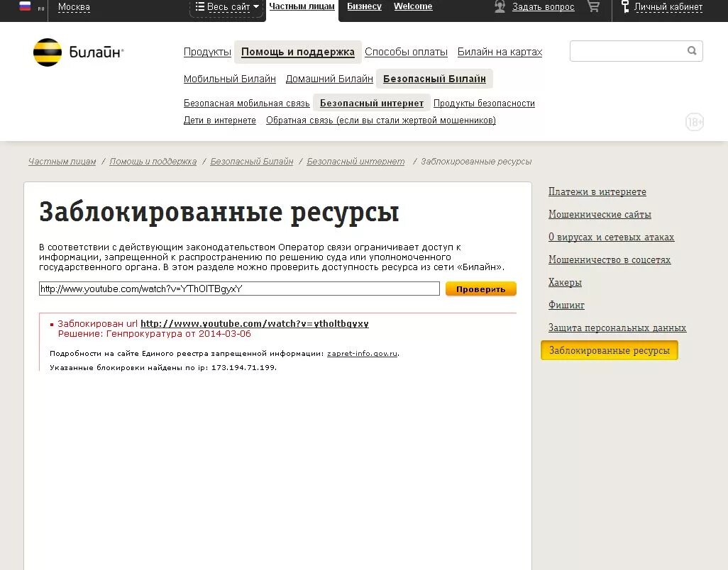Open Защита персональных данных sidebar link
The image size is (728, 570).
click(x=617, y=328)
